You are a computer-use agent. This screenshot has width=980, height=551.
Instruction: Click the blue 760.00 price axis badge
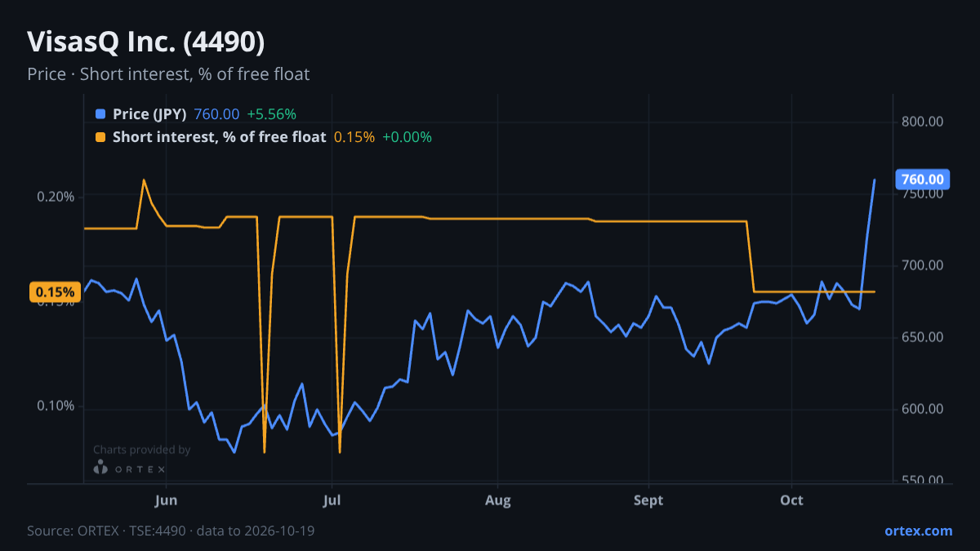(x=922, y=180)
